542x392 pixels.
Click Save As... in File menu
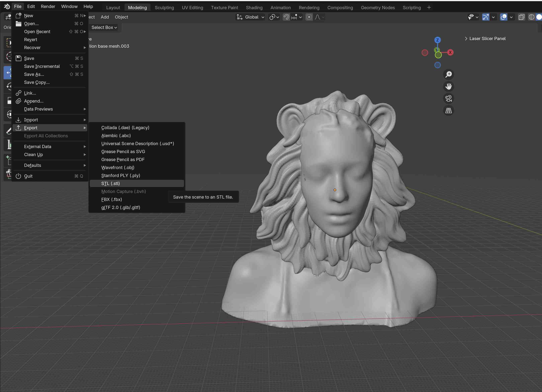50,74
